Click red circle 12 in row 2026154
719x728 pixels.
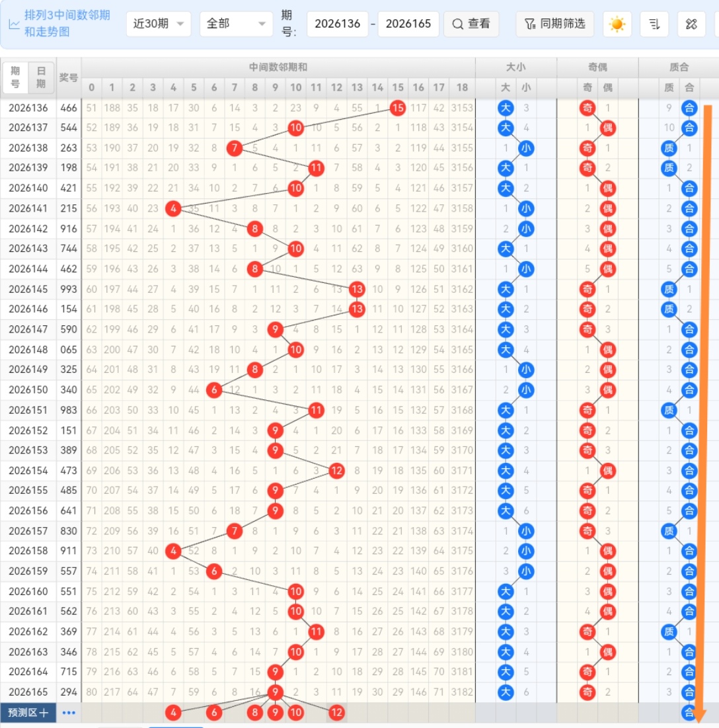pos(336,471)
